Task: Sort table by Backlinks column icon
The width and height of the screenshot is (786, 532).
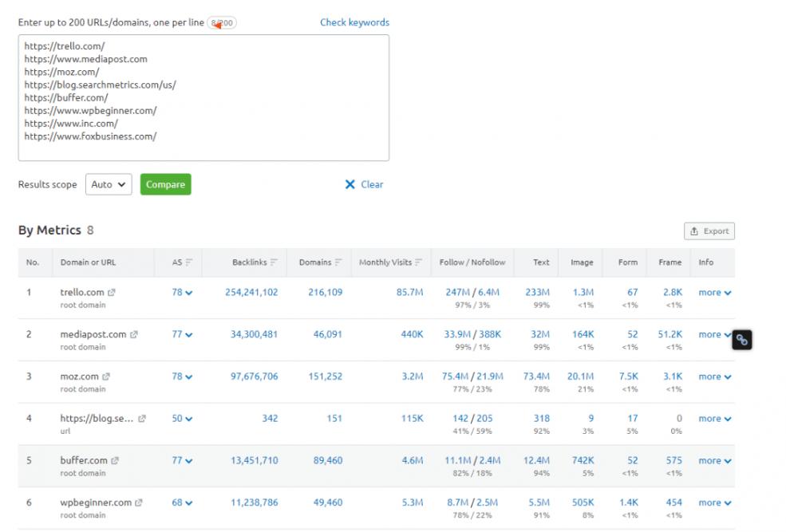Action: [274, 262]
